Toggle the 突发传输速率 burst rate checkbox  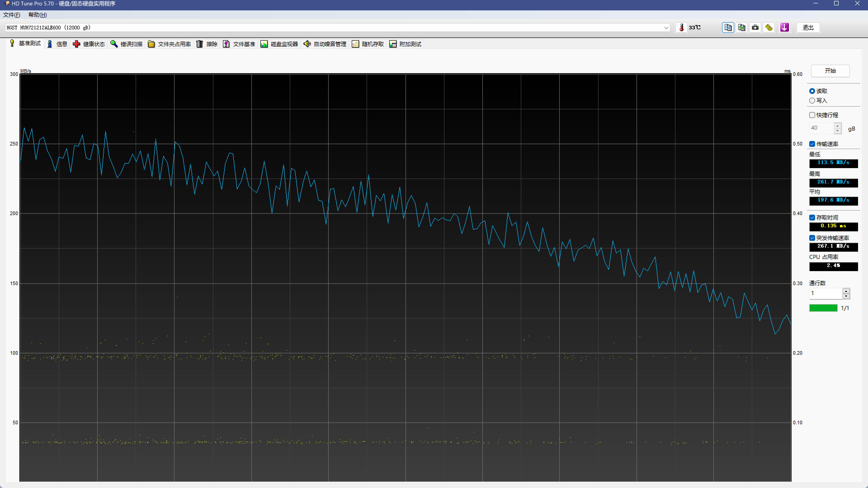[x=812, y=238]
